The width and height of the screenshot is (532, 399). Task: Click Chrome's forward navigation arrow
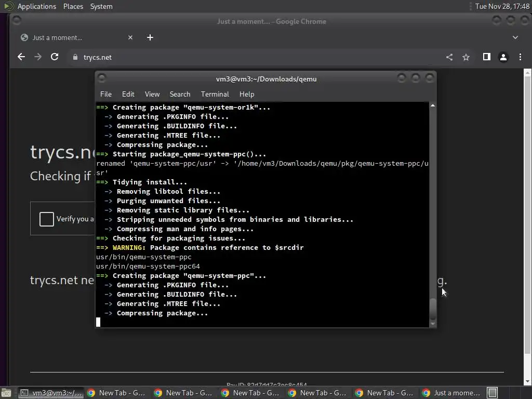pos(37,57)
